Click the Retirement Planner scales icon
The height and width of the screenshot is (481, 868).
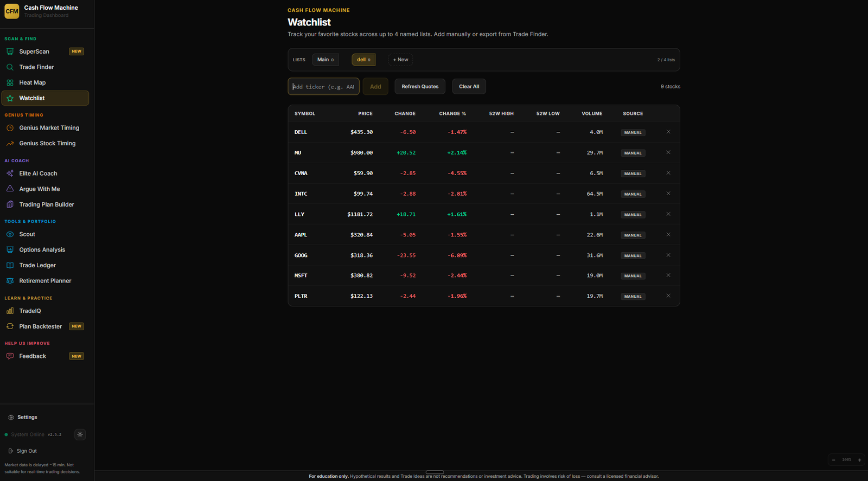click(x=10, y=281)
